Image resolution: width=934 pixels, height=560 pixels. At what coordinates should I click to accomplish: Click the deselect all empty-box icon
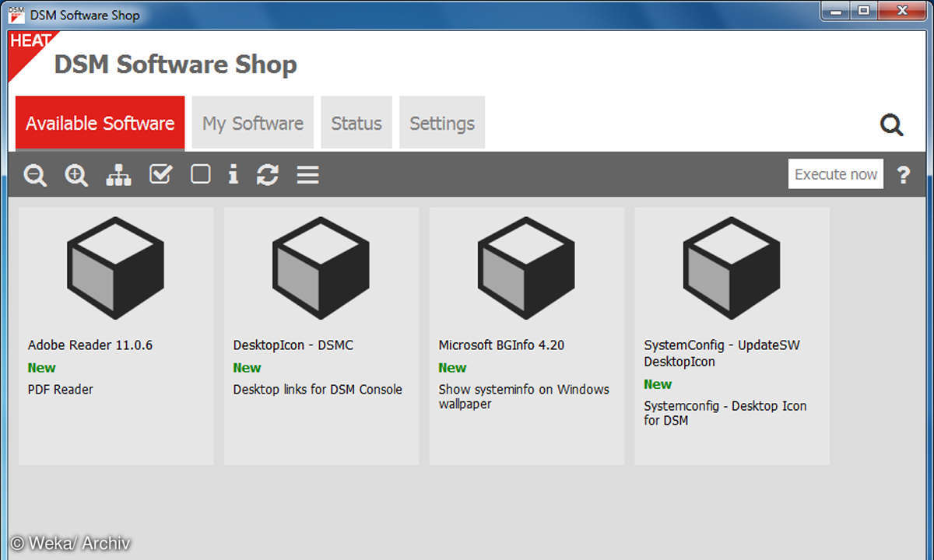click(x=201, y=174)
